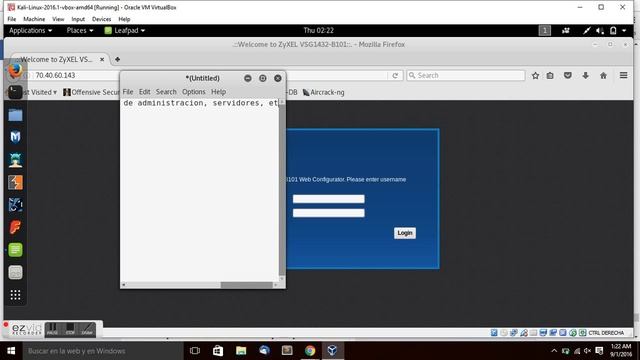Open Leafpad green notes dock icon

click(15, 249)
